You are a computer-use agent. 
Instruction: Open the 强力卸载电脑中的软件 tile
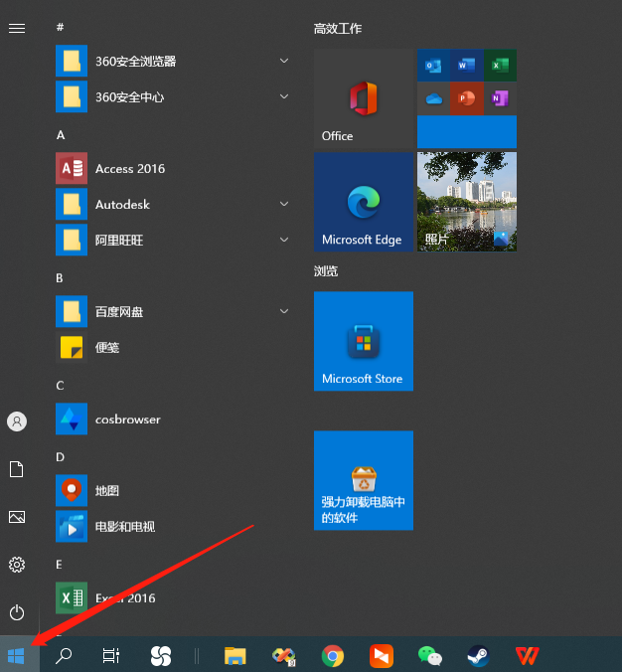pos(364,480)
